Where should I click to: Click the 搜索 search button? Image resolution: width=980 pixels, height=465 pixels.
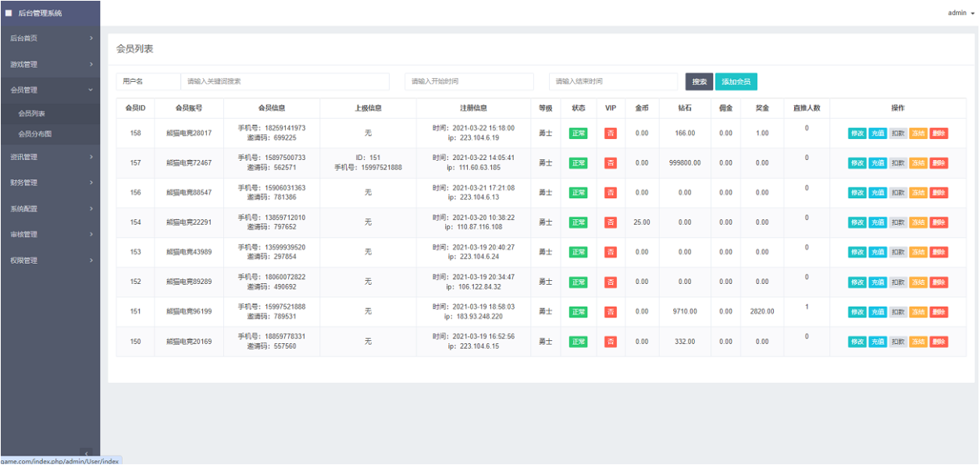pyautogui.click(x=699, y=82)
